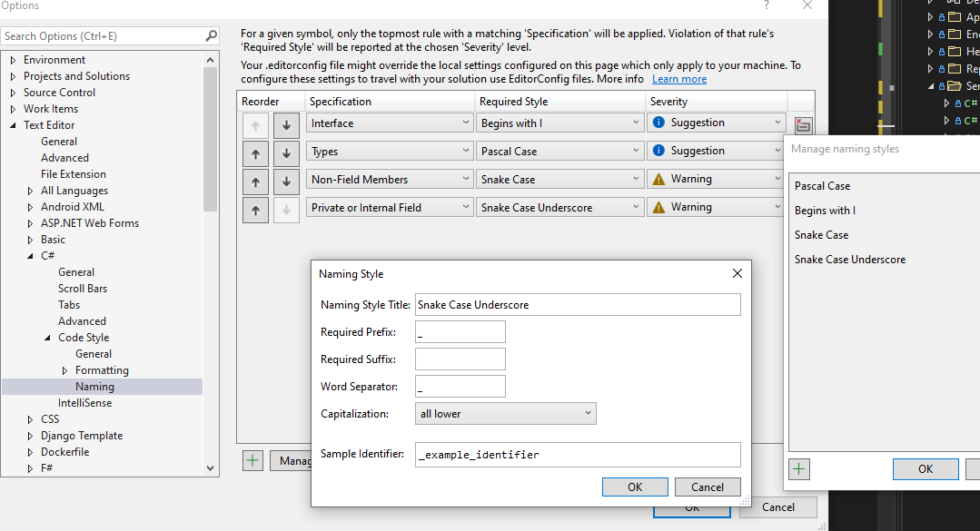Viewport: 980px width, 531px height.
Task: Click the options tree scroll down arrow
Action: [x=211, y=467]
